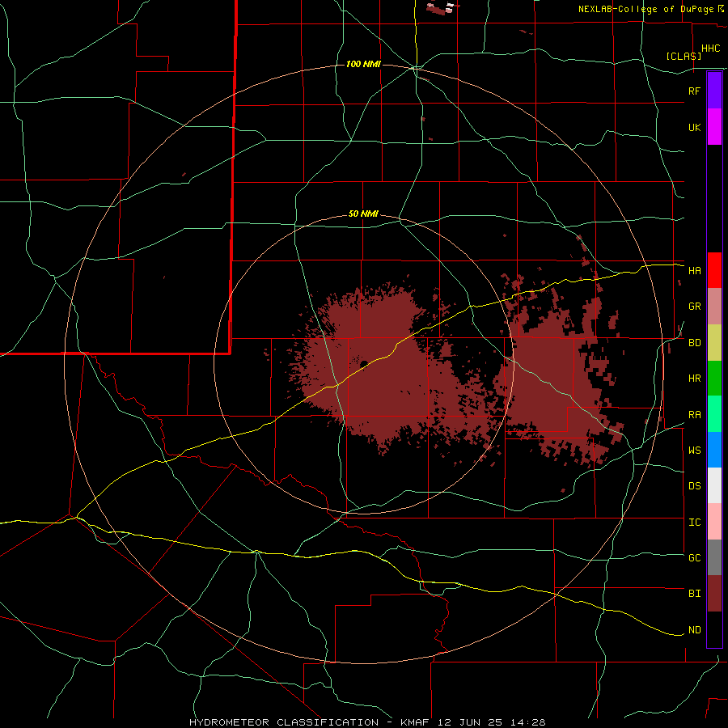728x728 pixels.
Task: Click the HR legend label
Action: point(694,379)
